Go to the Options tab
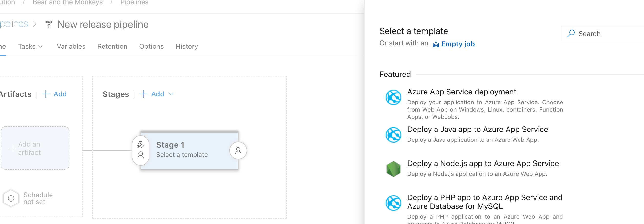Screen dimensions: 644x224 pos(151,47)
